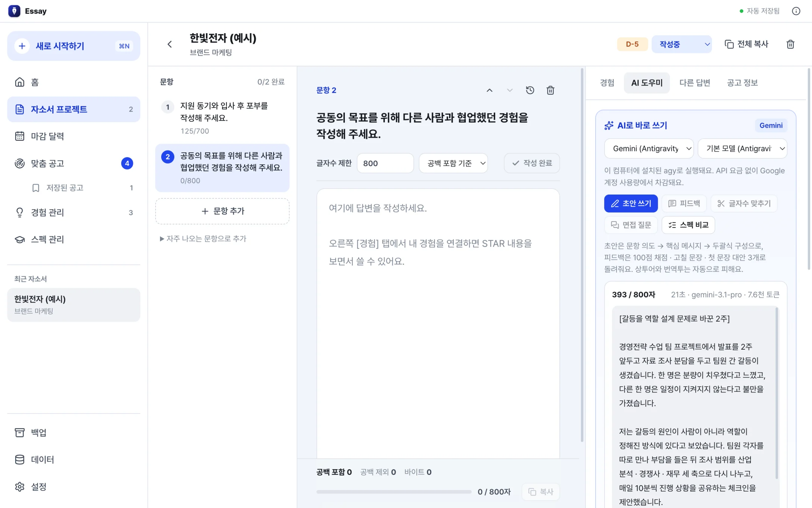Click the 0 / 800자 progress bar
812x508 pixels.
(394, 492)
